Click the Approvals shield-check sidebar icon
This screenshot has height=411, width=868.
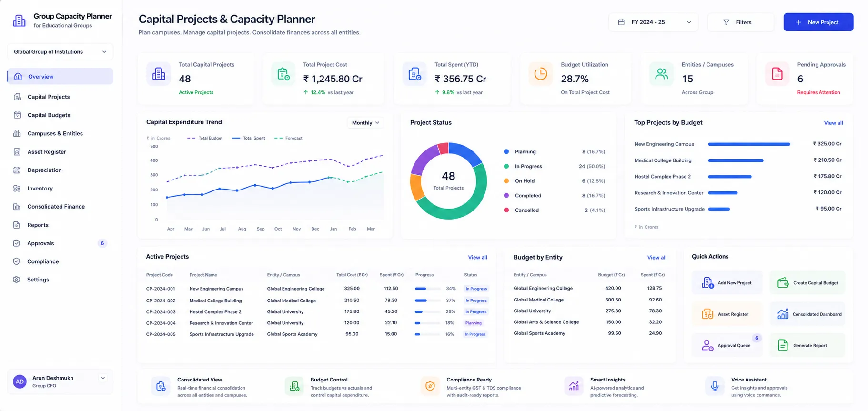[x=17, y=243]
